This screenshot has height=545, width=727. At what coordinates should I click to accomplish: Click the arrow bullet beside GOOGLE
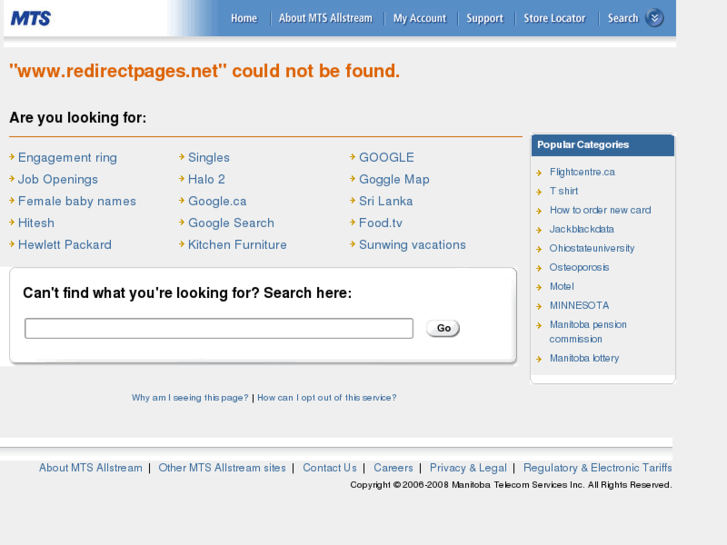[x=353, y=157]
